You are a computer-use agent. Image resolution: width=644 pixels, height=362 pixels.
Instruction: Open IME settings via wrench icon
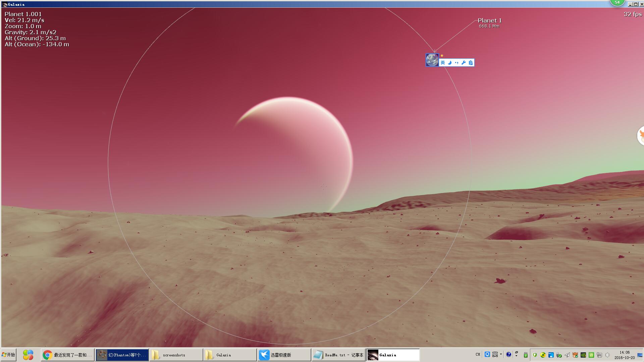click(x=464, y=63)
